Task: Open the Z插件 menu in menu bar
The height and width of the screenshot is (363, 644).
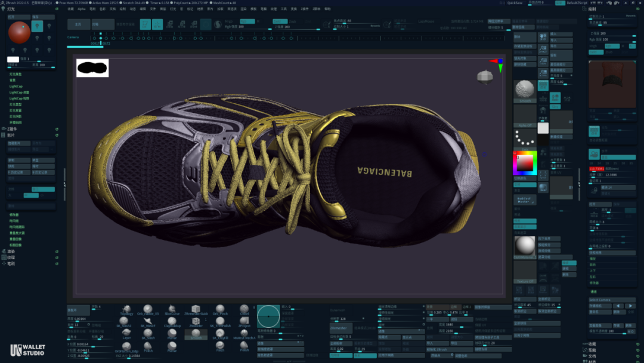Action: tap(304, 8)
